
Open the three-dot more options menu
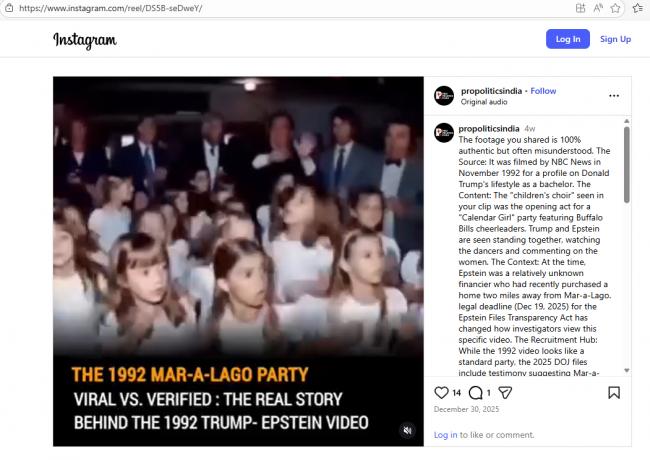pos(614,96)
